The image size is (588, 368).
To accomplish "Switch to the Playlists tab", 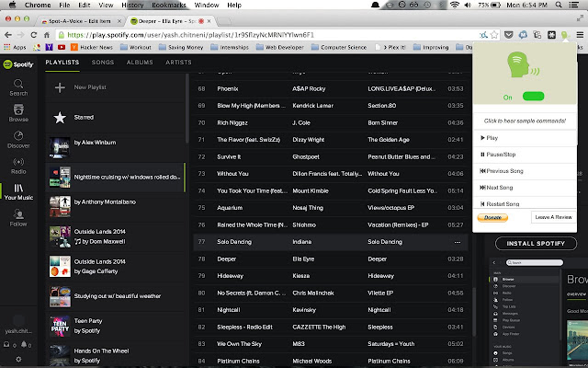I will coord(62,63).
